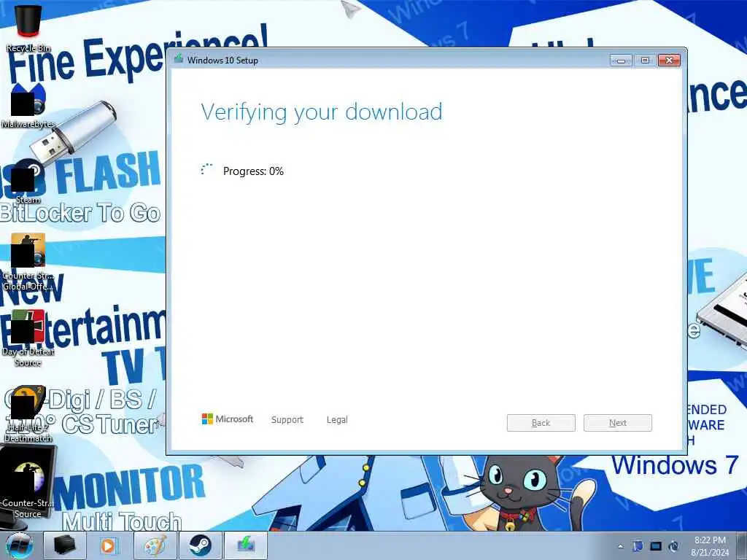Click the Windows 10 Setup title icon
Screen dimensions: 747x560
pos(179,59)
